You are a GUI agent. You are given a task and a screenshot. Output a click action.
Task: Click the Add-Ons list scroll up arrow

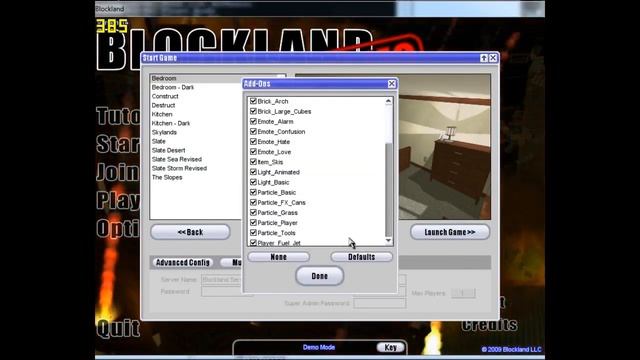389,101
